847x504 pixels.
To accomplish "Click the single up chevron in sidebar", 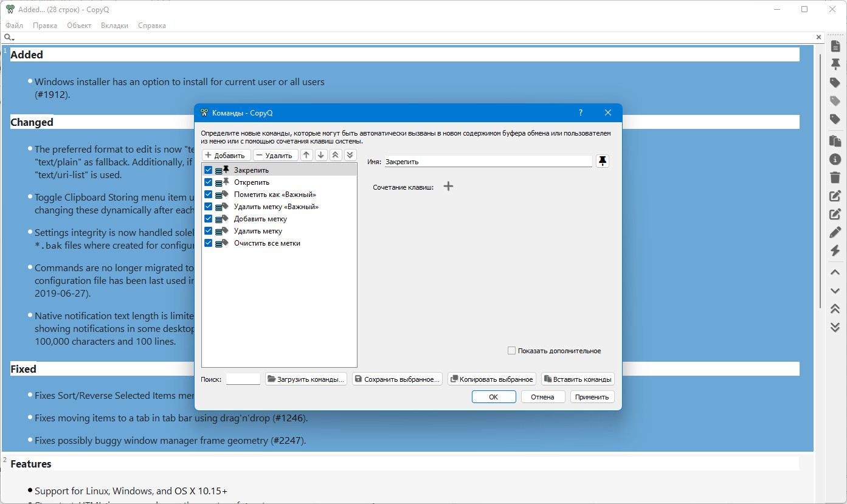I will click(835, 272).
